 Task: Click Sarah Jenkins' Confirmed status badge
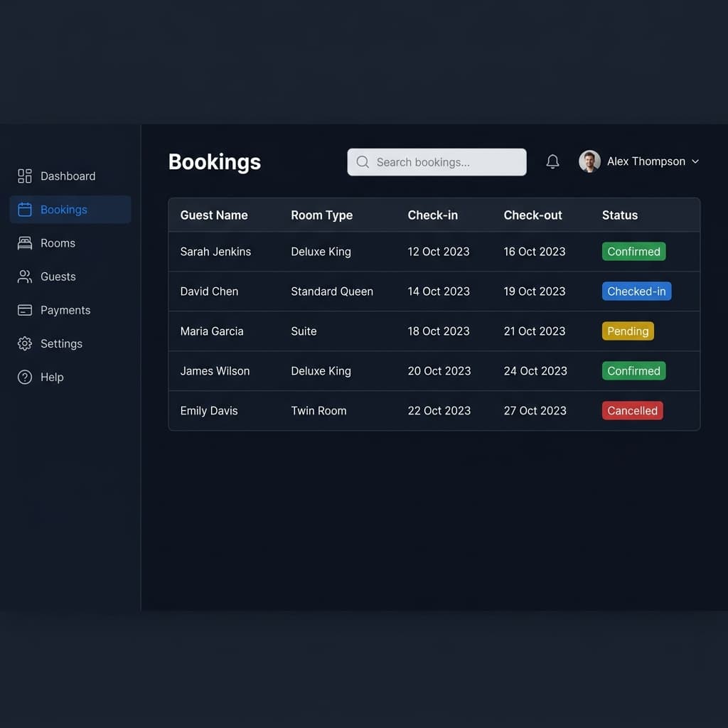tap(633, 251)
